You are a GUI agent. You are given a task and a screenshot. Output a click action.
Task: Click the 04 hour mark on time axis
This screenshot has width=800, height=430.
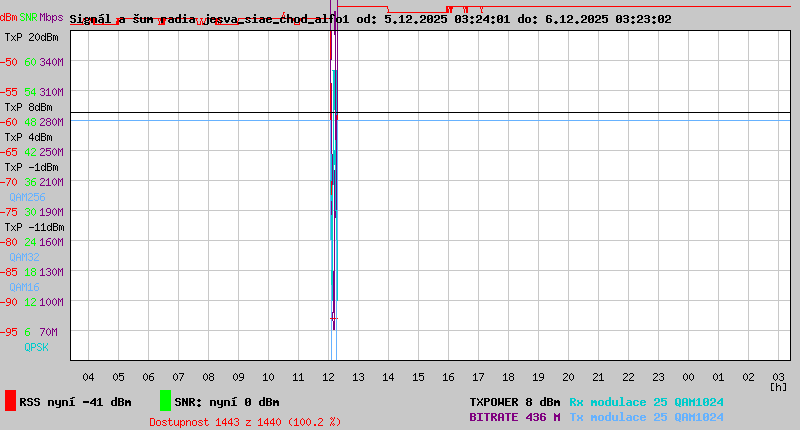point(88,377)
